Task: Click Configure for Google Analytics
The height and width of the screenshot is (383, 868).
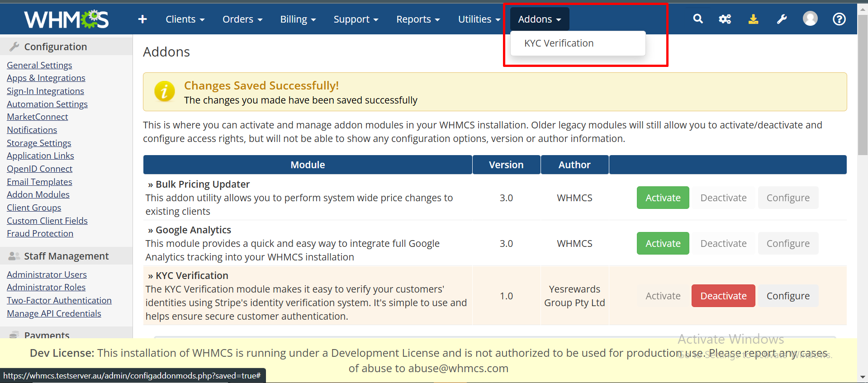Action: pyautogui.click(x=788, y=243)
